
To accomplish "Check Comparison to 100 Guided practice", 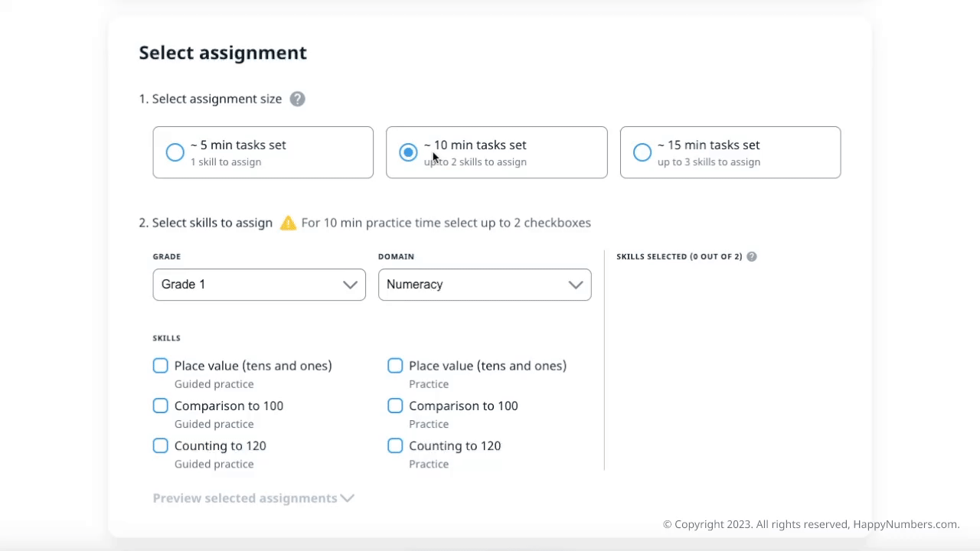I will point(160,406).
